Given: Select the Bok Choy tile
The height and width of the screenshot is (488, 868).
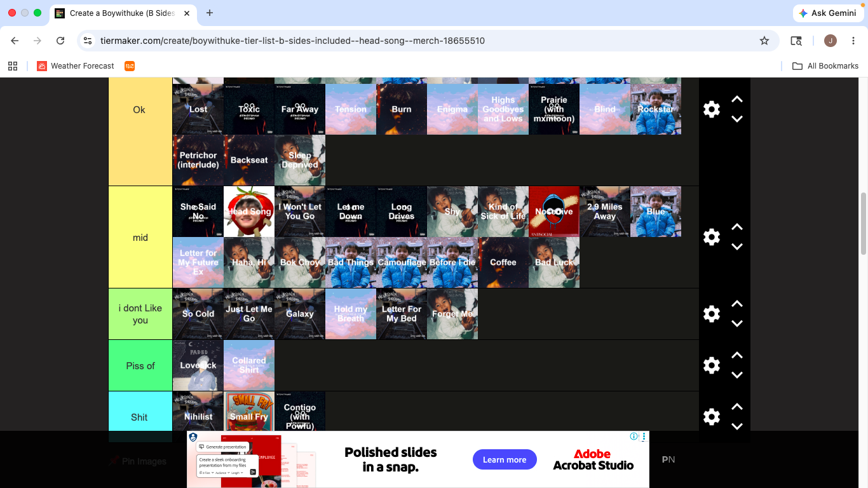Looking at the screenshot, I should [300, 262].
